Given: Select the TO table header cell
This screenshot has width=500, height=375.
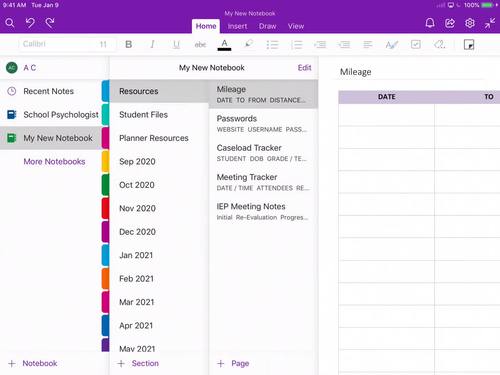Looking at the screenshot, I should pyautogui.click(x=467, y=97).
